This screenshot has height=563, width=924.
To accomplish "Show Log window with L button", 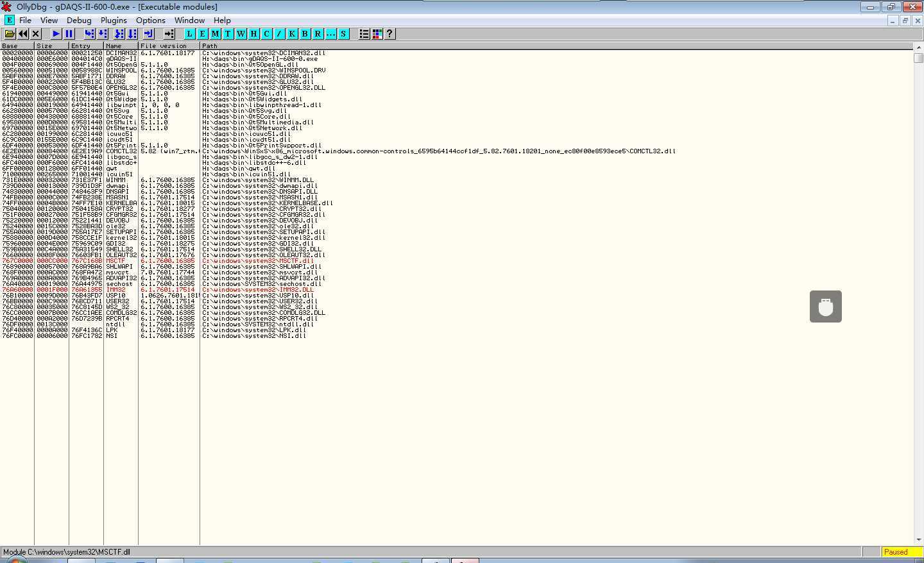I will point(189,33).
